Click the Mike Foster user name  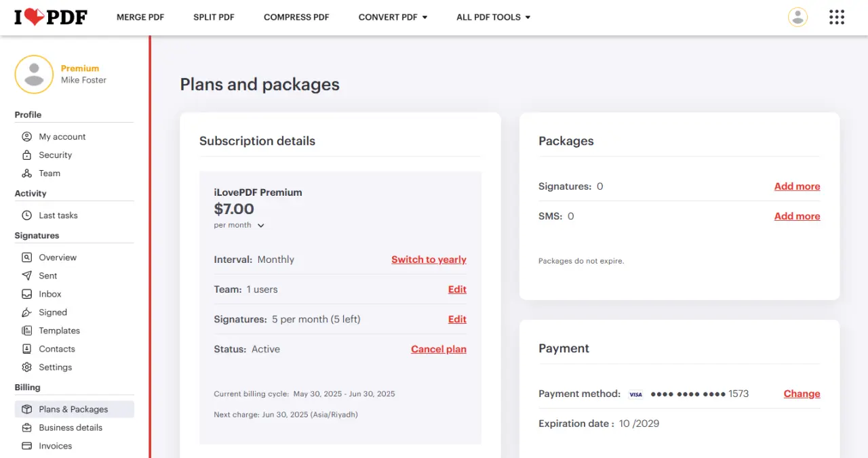pos(83,80)
